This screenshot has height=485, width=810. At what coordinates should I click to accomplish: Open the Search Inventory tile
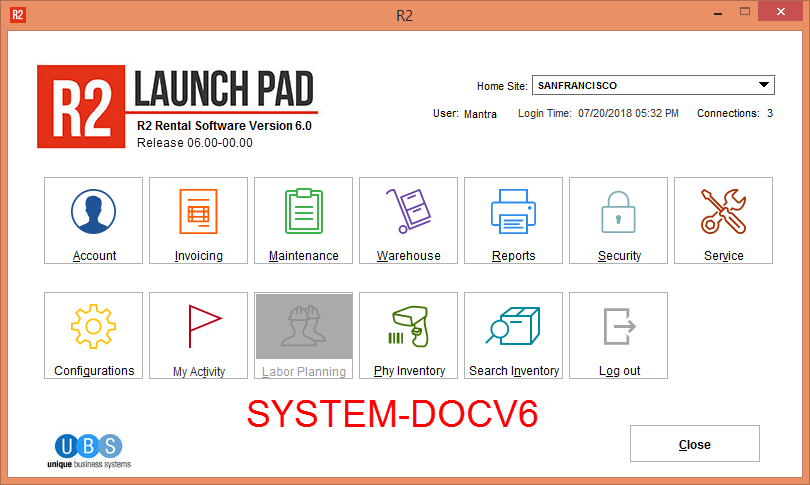tap(513, 336)
